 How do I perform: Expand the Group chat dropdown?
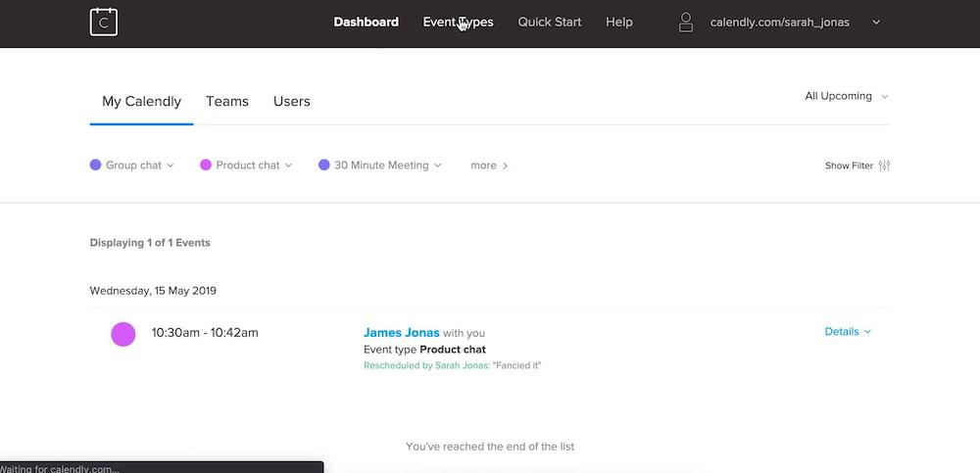coord(171,166)
